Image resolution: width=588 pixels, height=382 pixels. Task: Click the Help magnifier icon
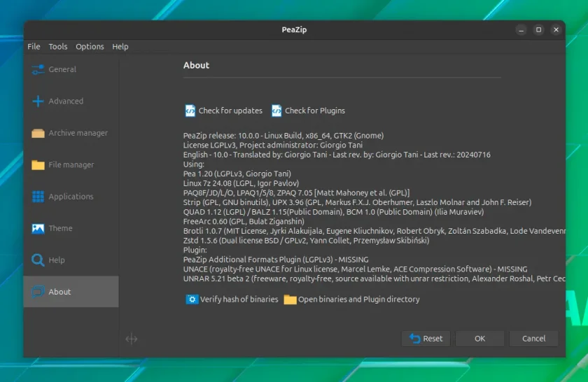[x=38, y=260]
